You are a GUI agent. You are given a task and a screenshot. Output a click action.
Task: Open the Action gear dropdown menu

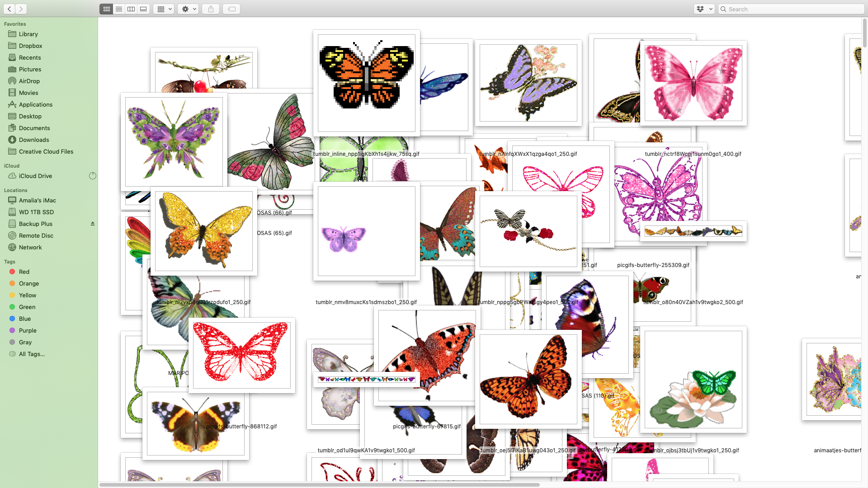[188, 9]
